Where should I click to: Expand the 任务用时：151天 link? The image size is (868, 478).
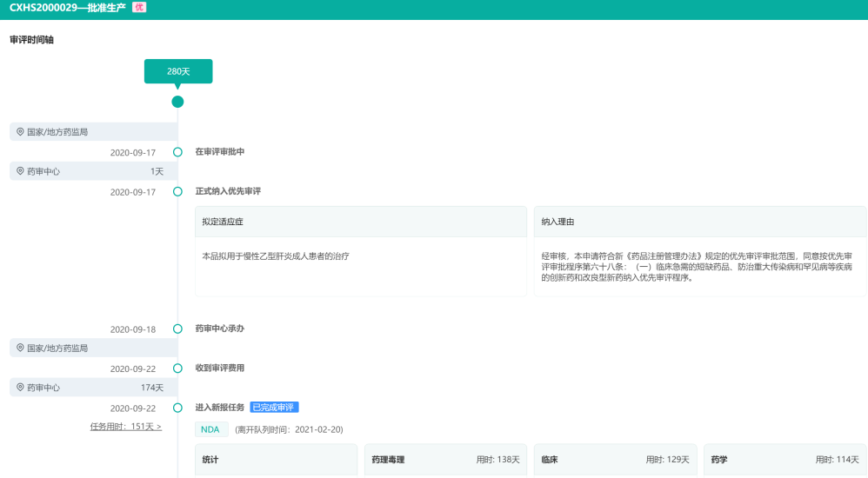pos(125,427)
